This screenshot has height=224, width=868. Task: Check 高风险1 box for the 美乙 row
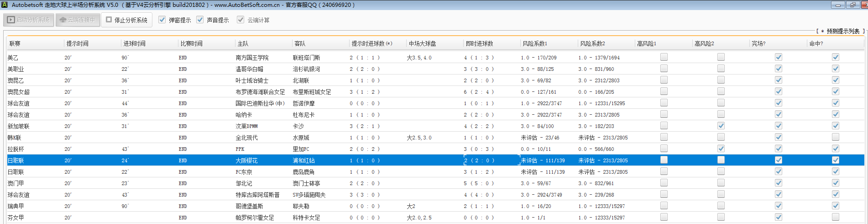pos(664,57)
